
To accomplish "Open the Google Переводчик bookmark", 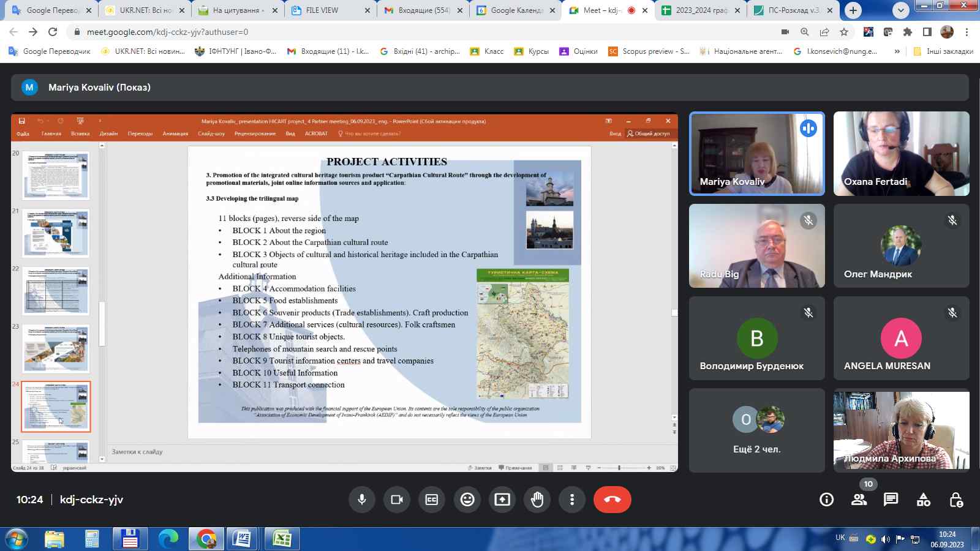I will [50, 51].
